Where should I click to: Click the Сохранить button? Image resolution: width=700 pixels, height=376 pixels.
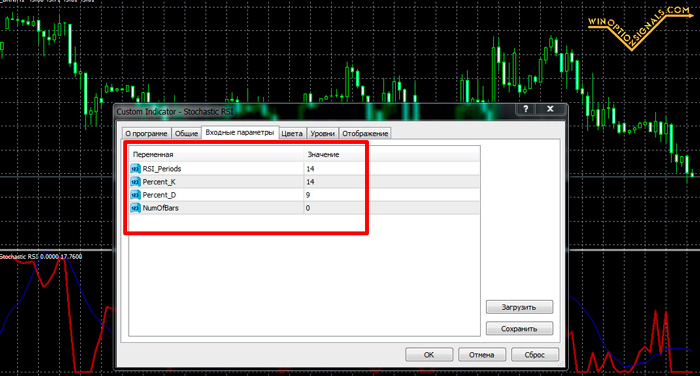tap(519, 329)
